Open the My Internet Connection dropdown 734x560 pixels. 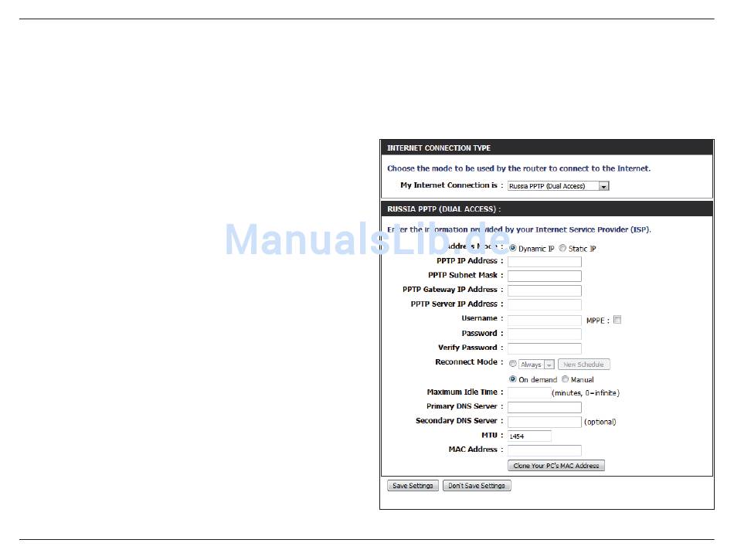pyautogui.click(x=558, y=185)
